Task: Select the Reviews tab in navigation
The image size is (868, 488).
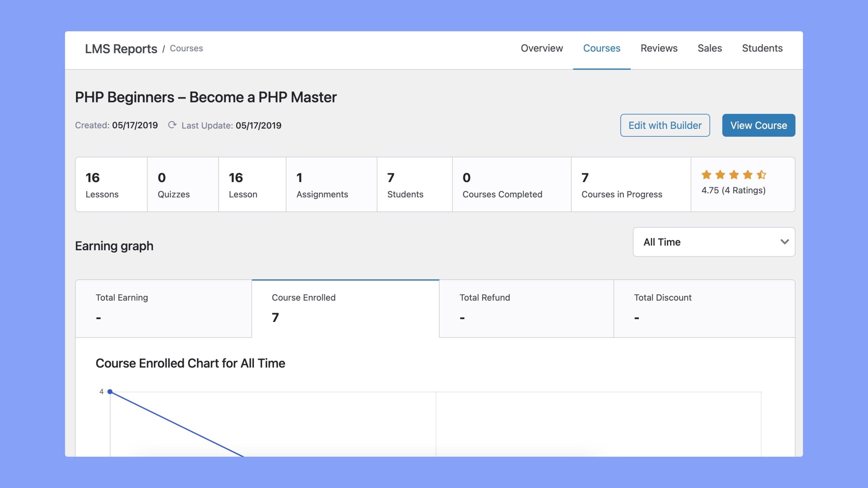Action: click(659, 48)
